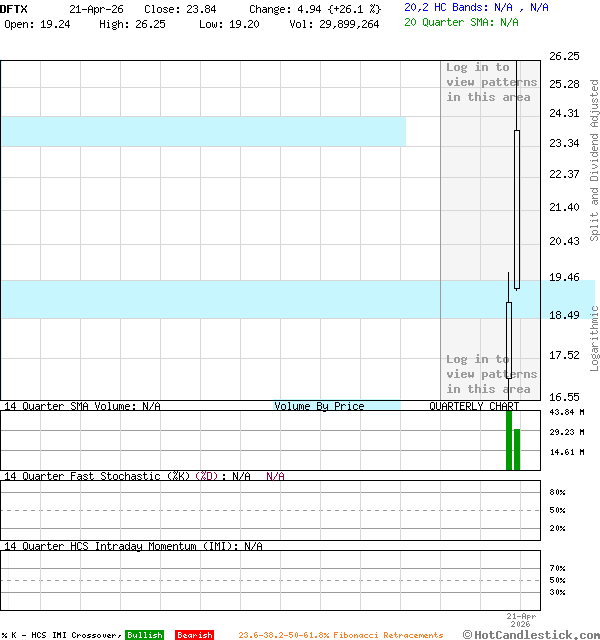
Task: Click the 20,2 HC Bands label
Action: [440, 7]
